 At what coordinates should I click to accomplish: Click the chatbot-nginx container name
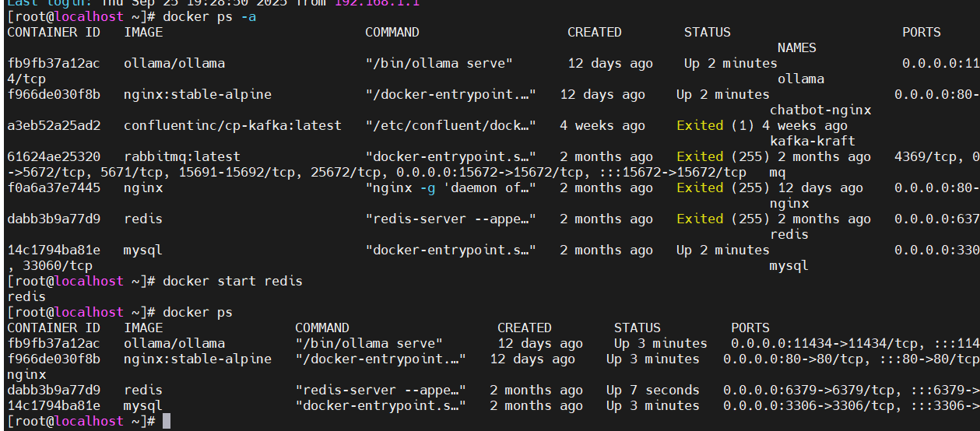[x=820, y=110]
